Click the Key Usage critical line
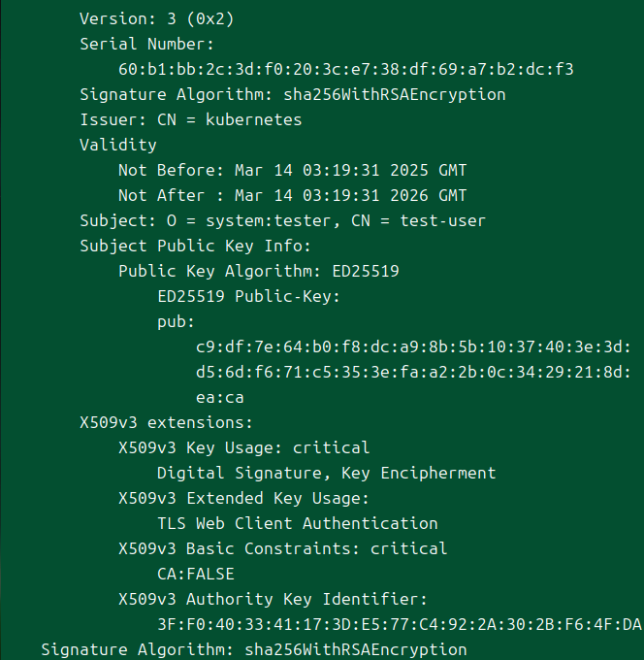 click(x=244, y=447)
